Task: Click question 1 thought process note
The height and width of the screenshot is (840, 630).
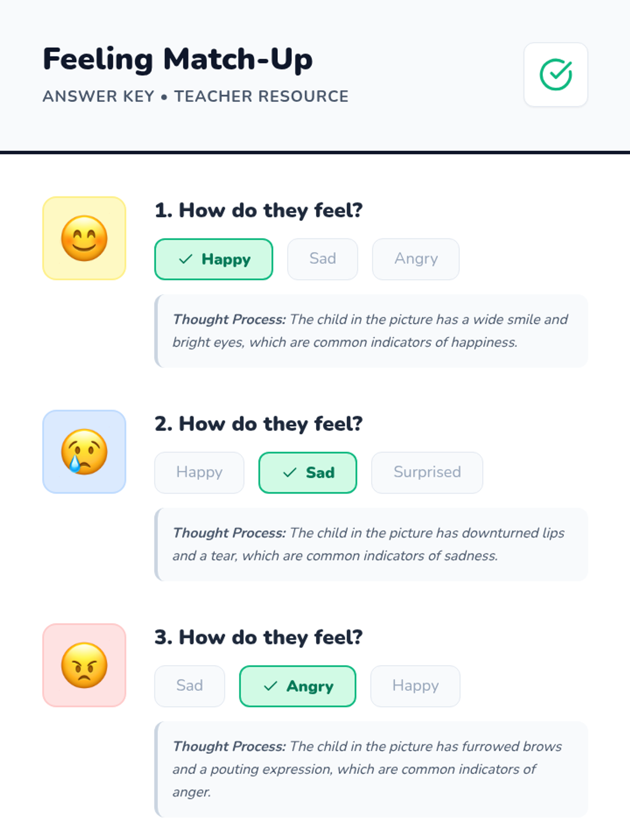Action: 371,331
